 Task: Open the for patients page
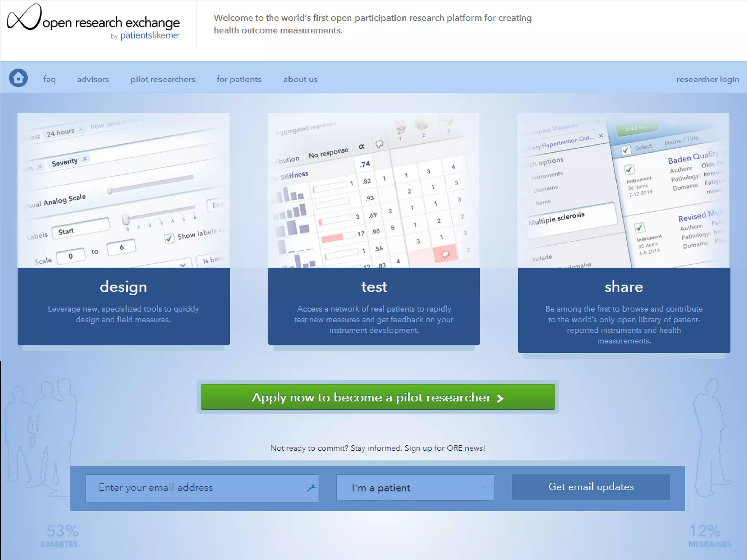(x=239, y=79)
